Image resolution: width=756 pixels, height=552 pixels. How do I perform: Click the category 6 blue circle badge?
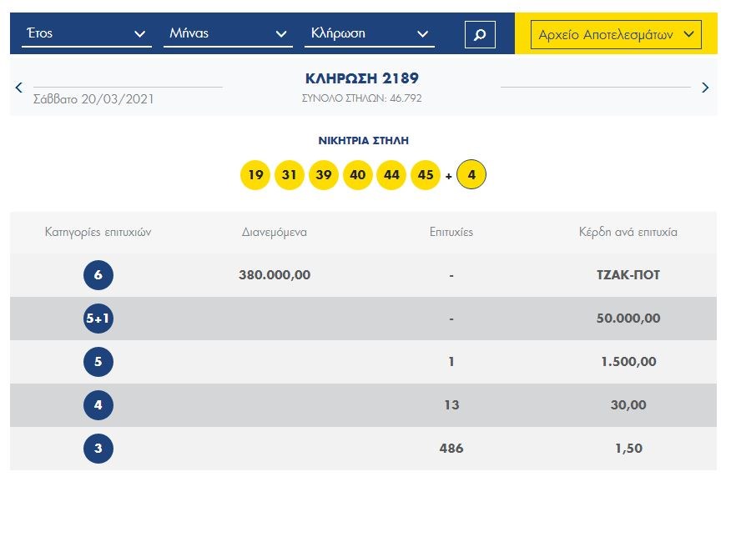(x=98, y=275)
